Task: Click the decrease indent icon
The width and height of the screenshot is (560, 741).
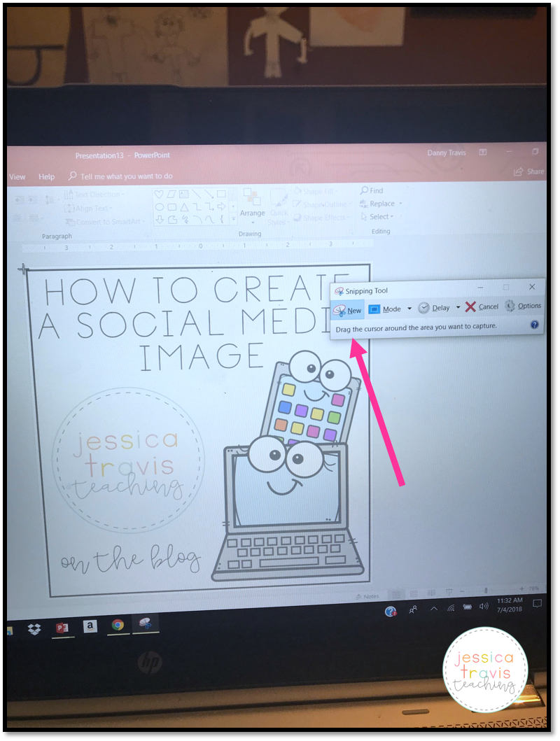Action: point(20,200)
